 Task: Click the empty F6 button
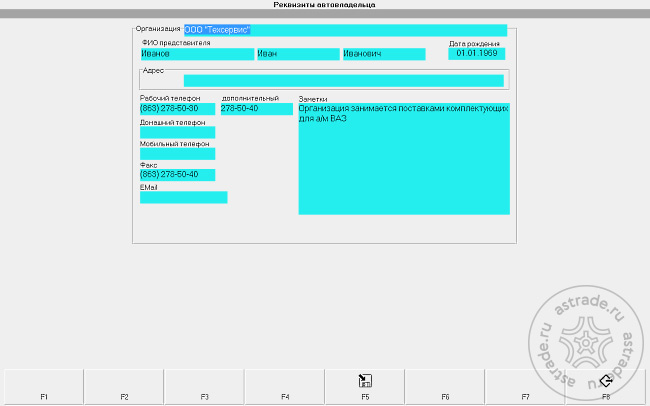[x=445, y=387]
